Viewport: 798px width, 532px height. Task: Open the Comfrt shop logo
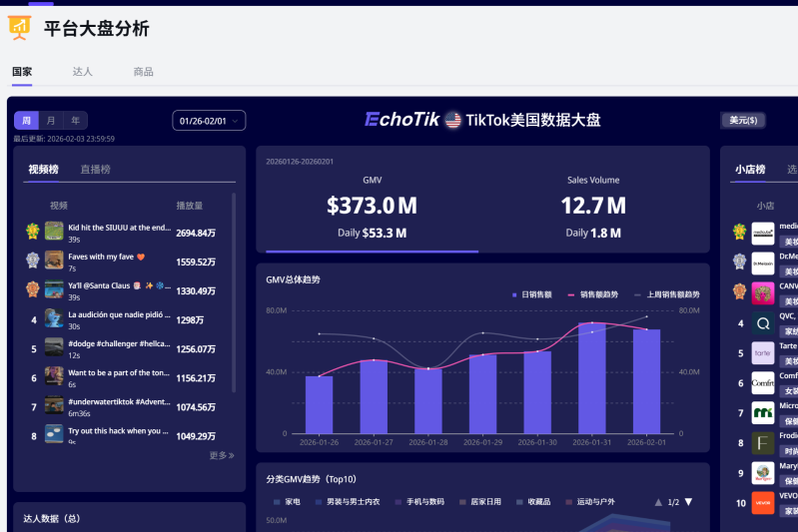pyautogui.click(x=763, y=383)
